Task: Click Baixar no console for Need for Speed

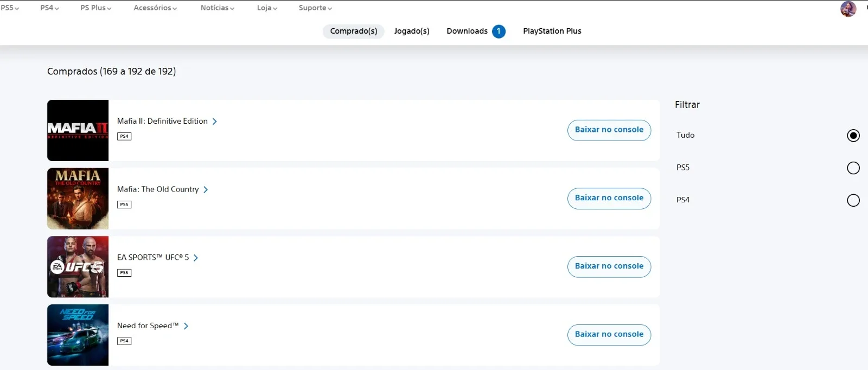Action: [x=609, y=335]
